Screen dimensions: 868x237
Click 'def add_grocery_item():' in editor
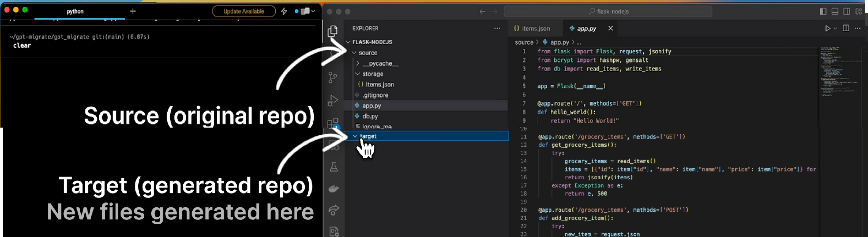[575, 218]
